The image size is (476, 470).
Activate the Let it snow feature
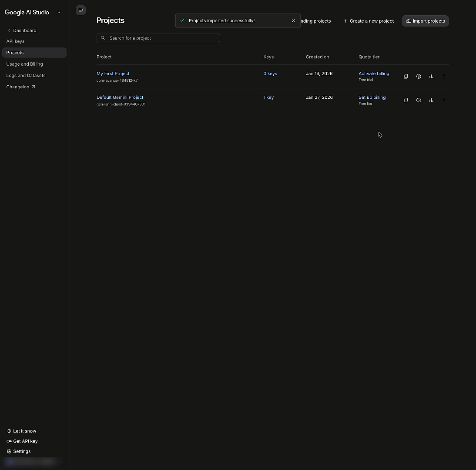21,431
